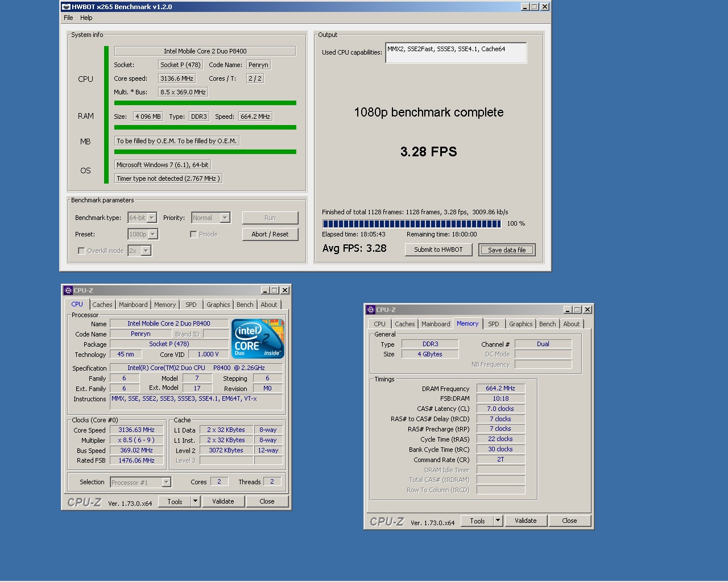Click the Rated FSB 1476.06 MHz value
This screenshot has height=582, width=728.
136,461
